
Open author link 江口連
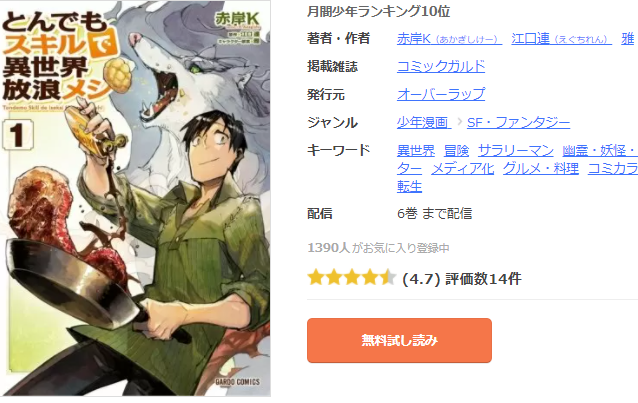click(x=562, y=39)
